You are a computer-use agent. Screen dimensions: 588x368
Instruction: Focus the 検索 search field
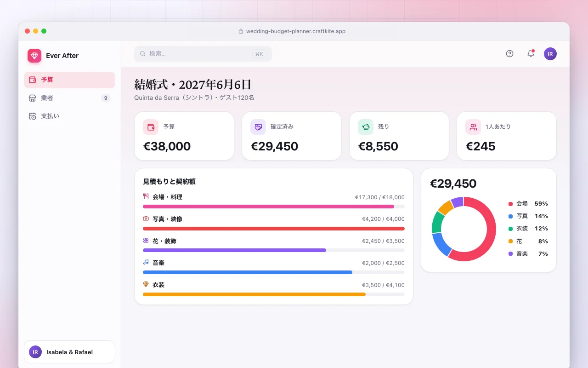tap(203, 54)
